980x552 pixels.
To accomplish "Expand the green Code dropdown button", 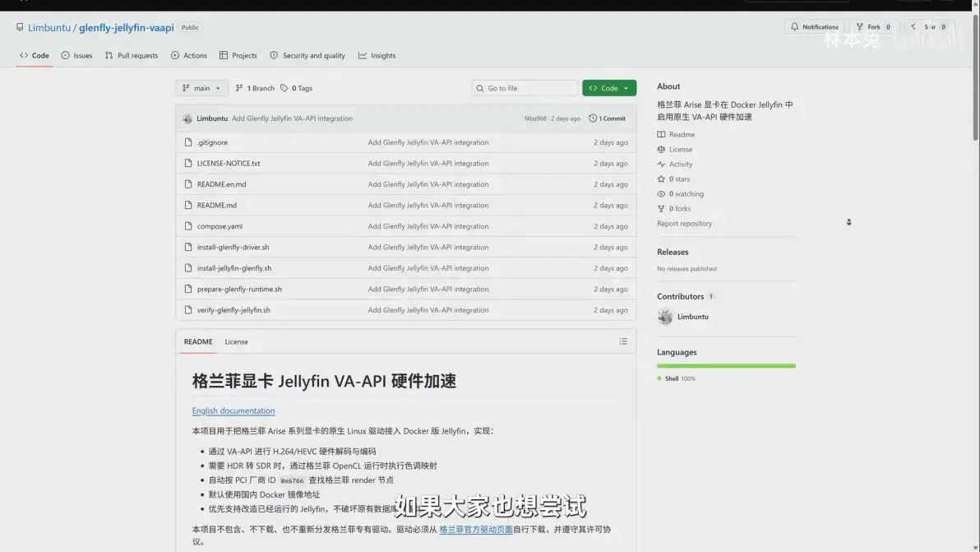I will (x=609, y=88).
